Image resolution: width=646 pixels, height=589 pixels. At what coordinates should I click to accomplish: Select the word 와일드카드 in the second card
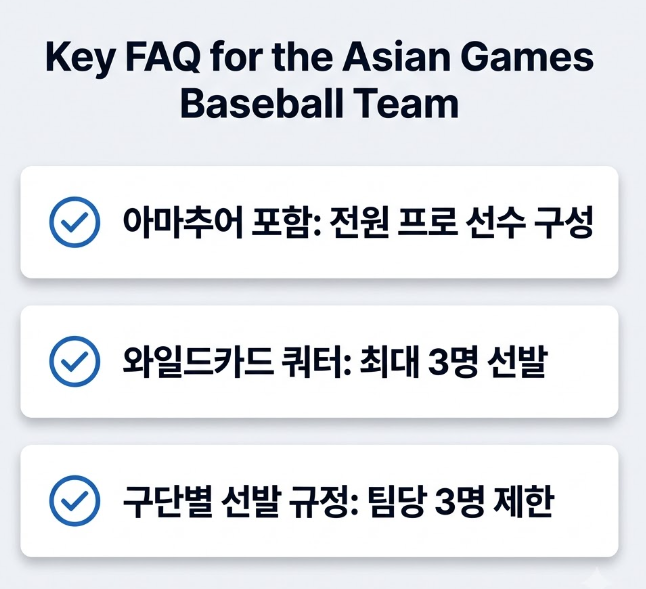pyautogui.click(x=197, y=362)
